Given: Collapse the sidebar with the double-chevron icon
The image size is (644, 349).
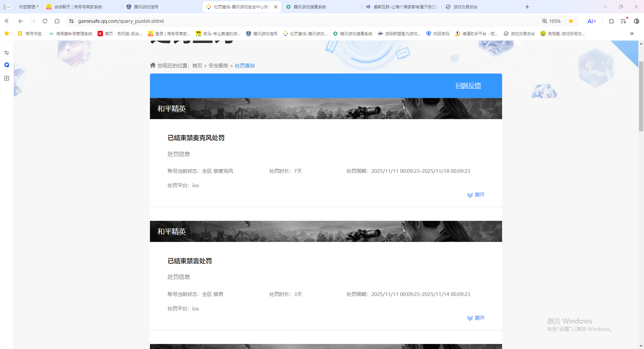Looking at the screenshot, I should (6, 21).
